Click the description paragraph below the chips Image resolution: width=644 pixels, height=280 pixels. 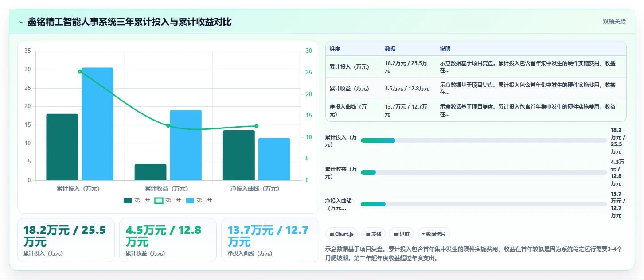[x=474, y=253]
